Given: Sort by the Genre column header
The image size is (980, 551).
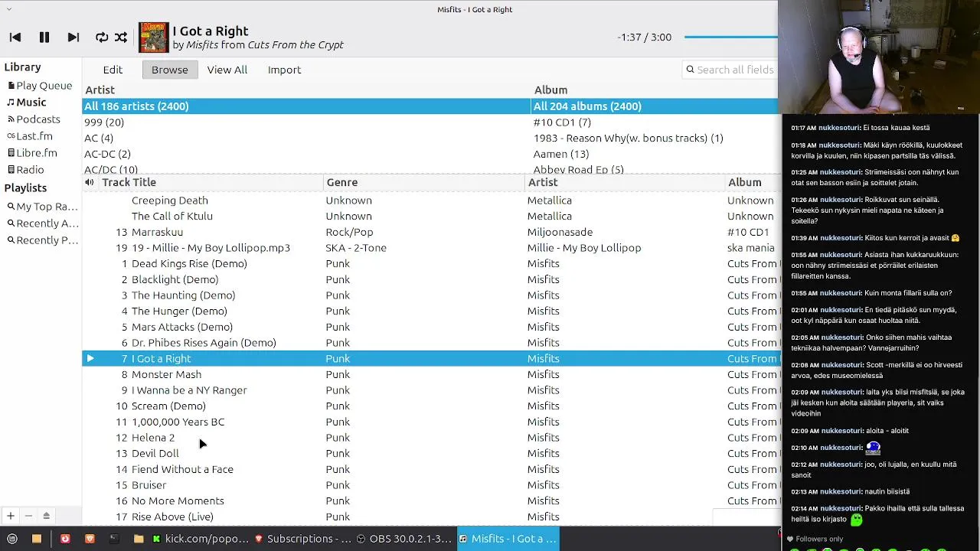Looking at the screenshot, I should [342, 182].
